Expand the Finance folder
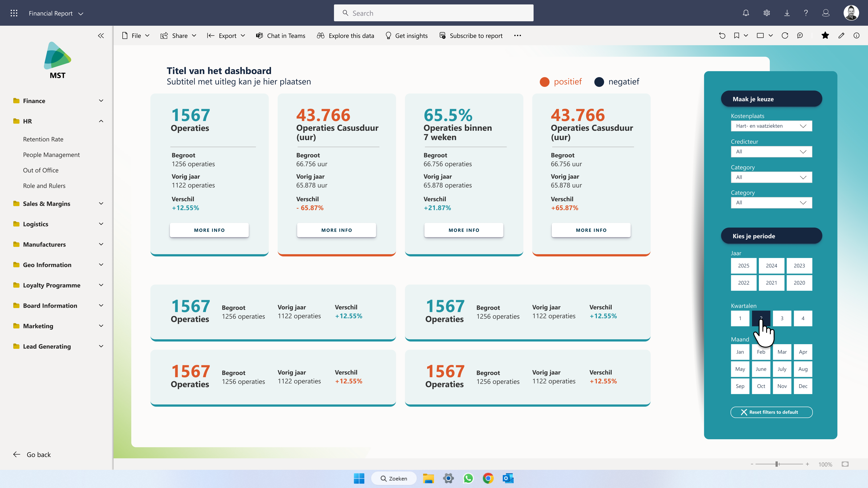 [58, 101]
